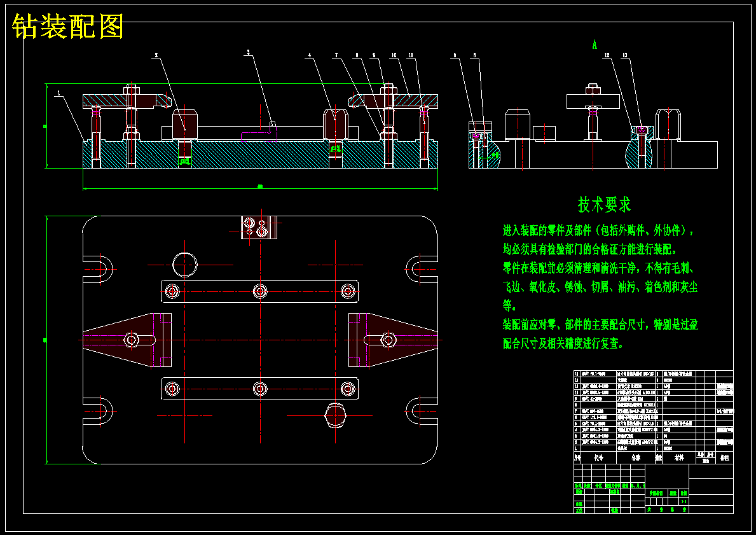Pick the left screw of the upper support bar
Screen dimensions: 756x535
pyautogui.click(x=172, y=291)
